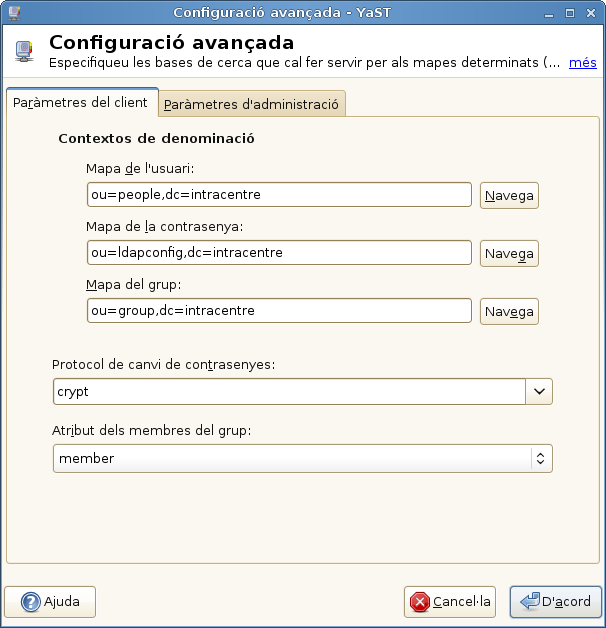Expand the password change protocol dropdown arrow

click(539, 392)
